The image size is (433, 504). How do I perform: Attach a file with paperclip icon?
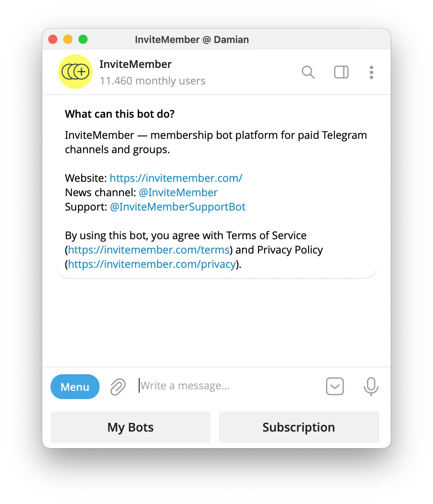click(x=118, y=387)
